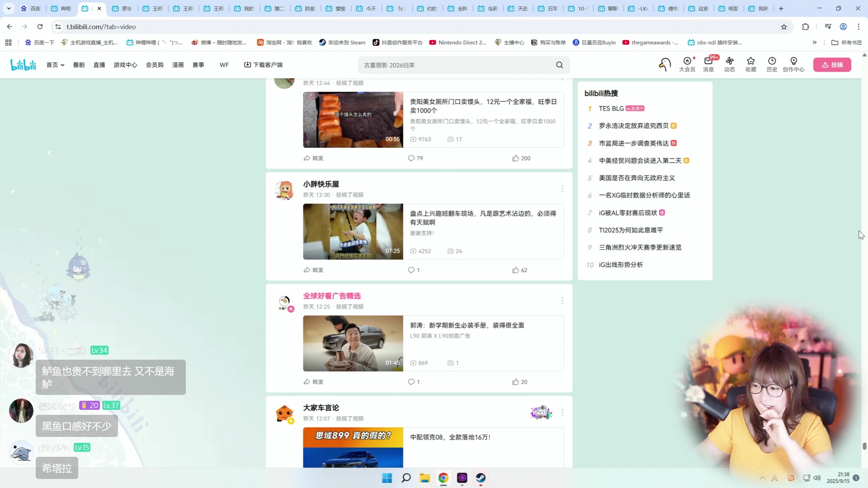Bookmark this page with star icon
The image size is (868, 488).
[784, 27]
